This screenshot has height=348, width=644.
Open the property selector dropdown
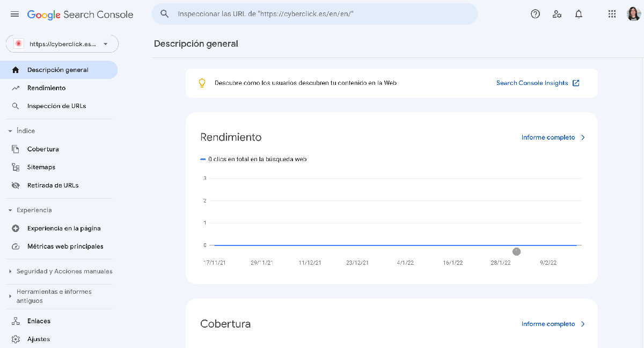coord(62,44)
